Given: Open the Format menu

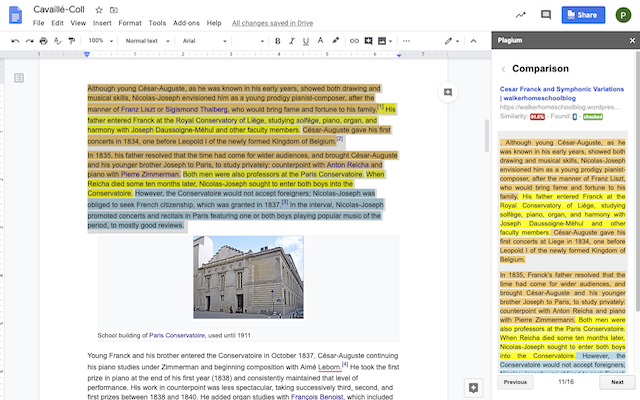Looking at the screenshot, I should coord(130,23).
